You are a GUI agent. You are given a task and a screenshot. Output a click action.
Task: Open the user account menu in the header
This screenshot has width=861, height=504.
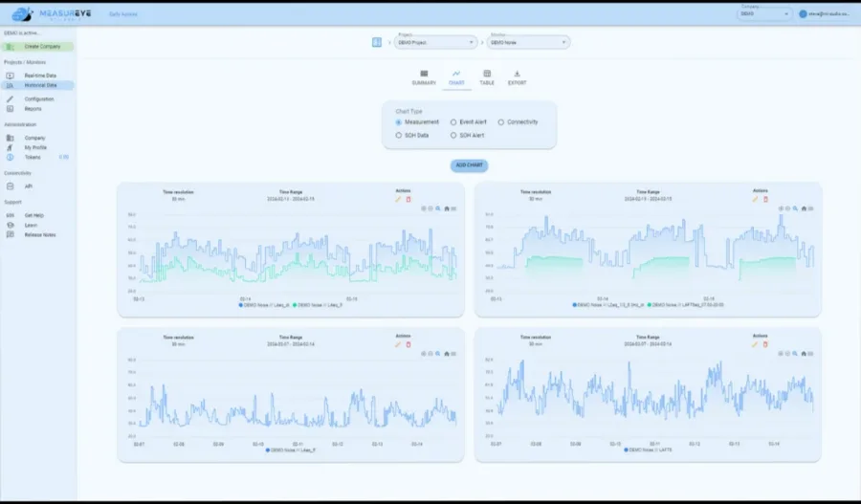coord(826,13)
